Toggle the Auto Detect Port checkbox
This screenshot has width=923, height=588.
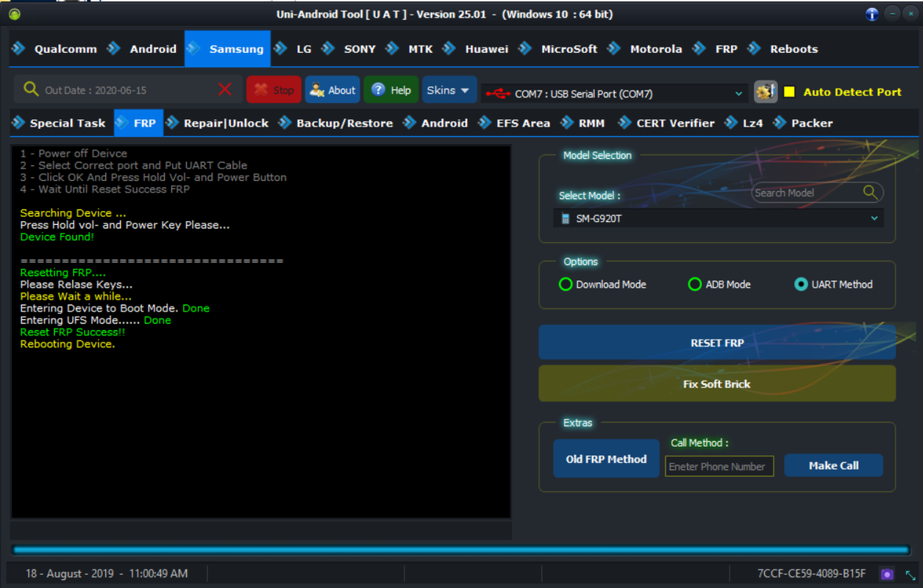coord(789,92)
